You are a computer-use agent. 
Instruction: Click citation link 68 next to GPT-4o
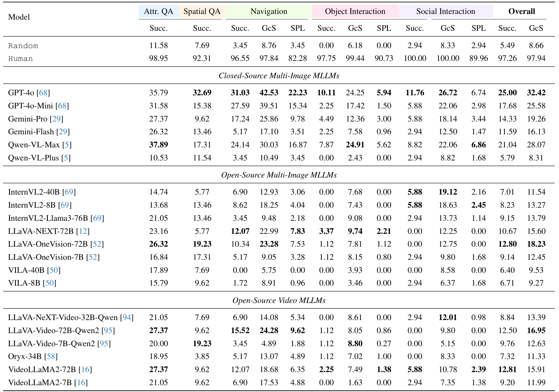[x=43, y=93]
